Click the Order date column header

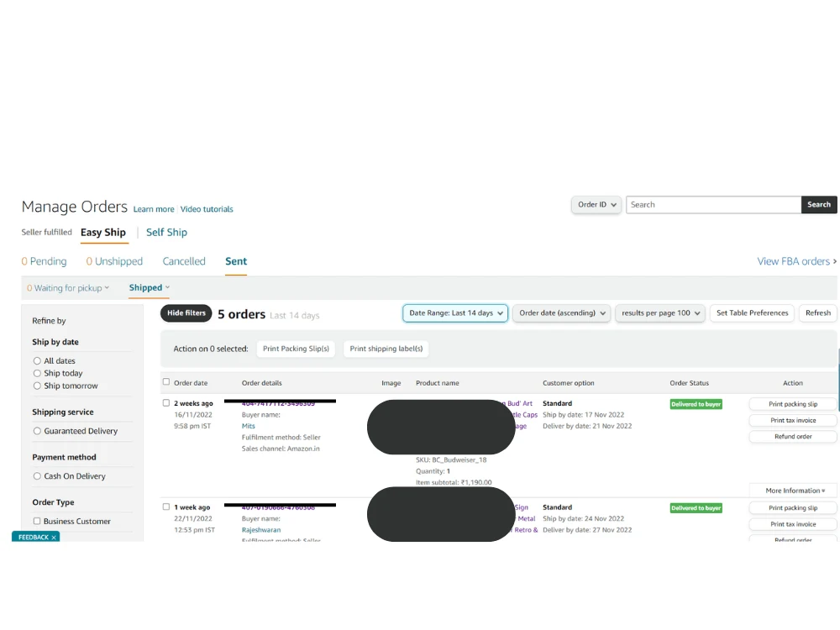click(191, 383)
